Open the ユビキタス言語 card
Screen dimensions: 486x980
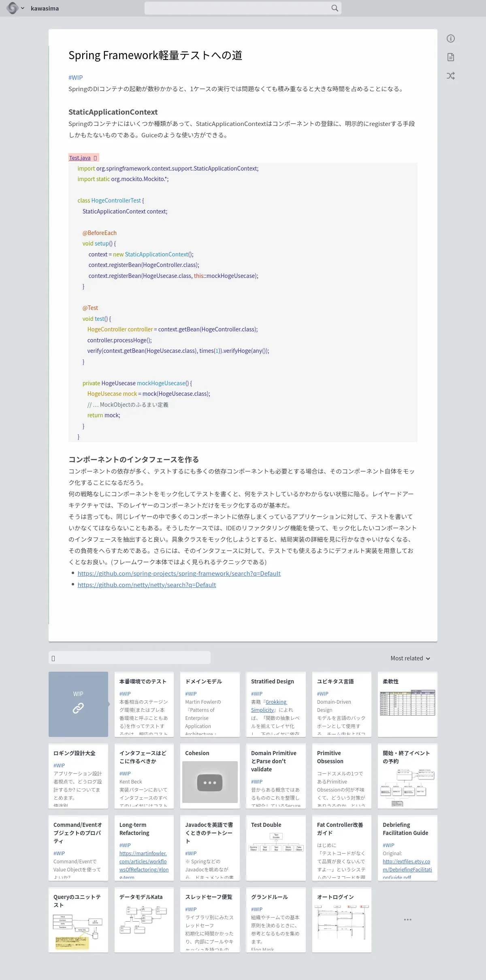point(342,705)
